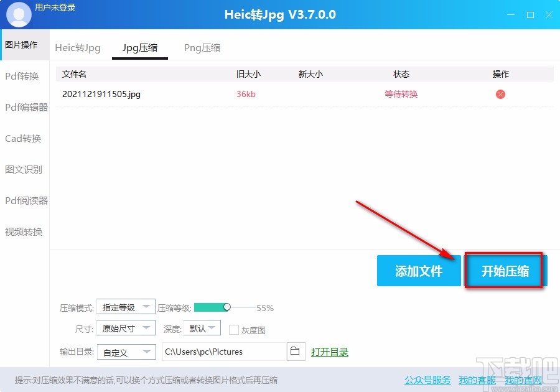This screenshot has height=392, width=560.
Task: Adjust the 压缩等级 slider handle
Action: click(x=226, y=307)
